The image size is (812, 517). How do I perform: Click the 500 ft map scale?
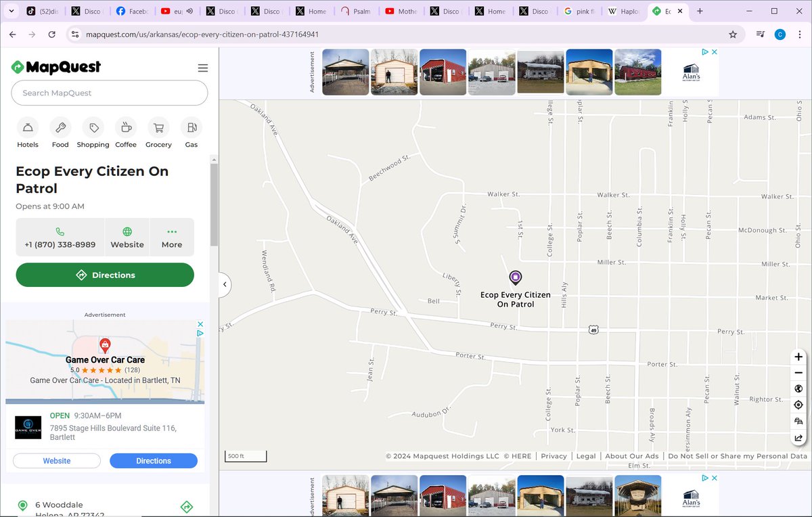tap(246, 457)
